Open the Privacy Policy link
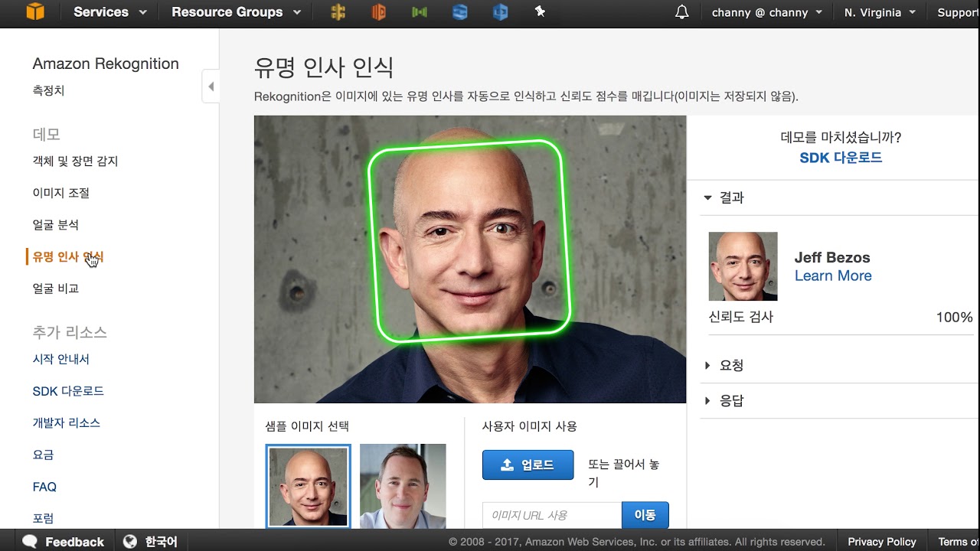This screenshot has width=980, height=551. pos(882,541)
